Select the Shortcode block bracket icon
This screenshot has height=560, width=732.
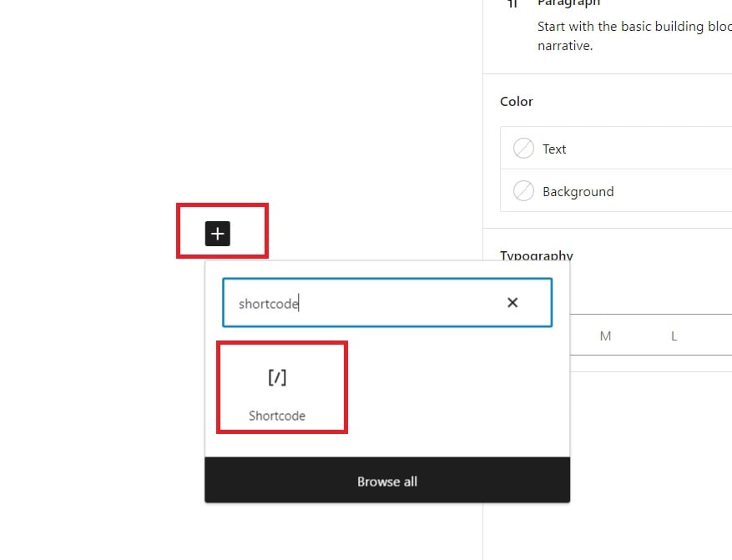[277, 377]
